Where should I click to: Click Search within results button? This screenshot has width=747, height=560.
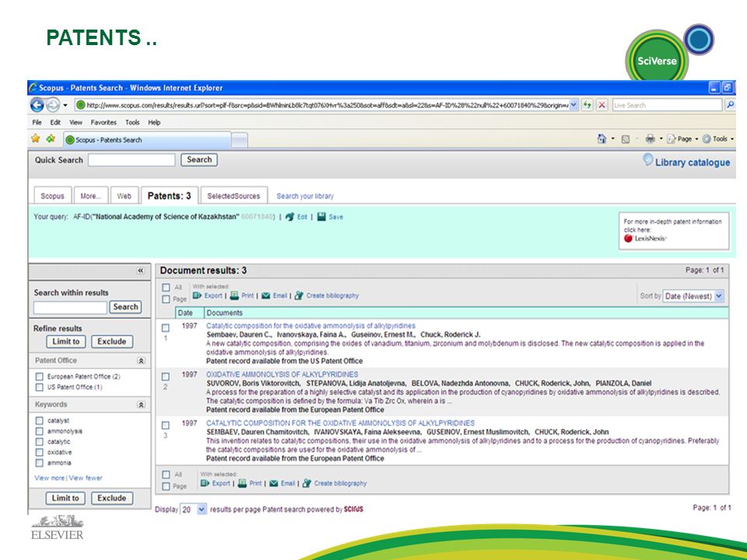(126, 307)
